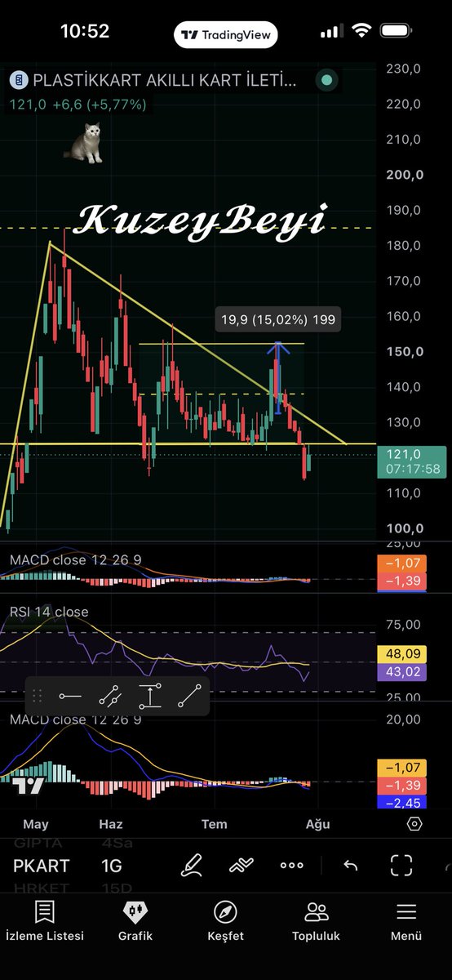The width and height of the screenshot is (452, 980).
Task: Open the lower MACD close 12 26 9 legend
Action: click(75, 719)
